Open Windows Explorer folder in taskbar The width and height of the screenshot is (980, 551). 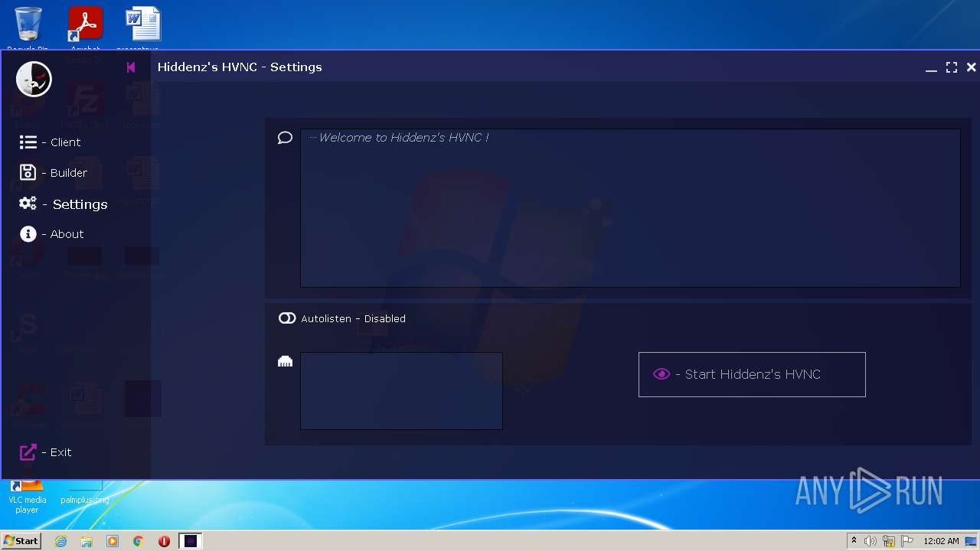point(87,541)
